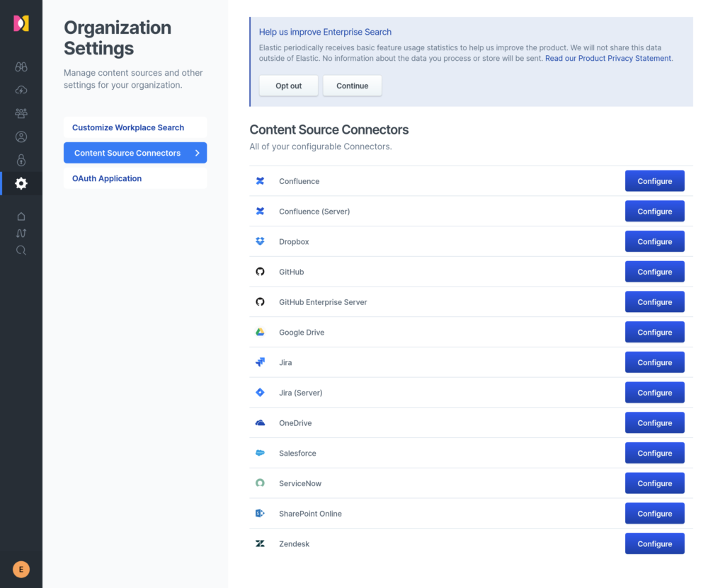Click the search magnifier icon in sidebar
This screenshot has width=725, height=588.
[x=21, y=250]
